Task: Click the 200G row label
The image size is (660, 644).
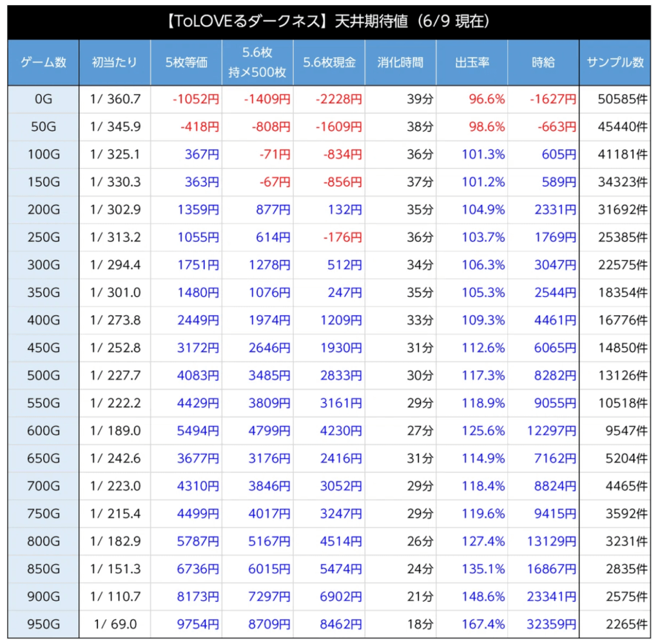Action: (x=43, y=210)
